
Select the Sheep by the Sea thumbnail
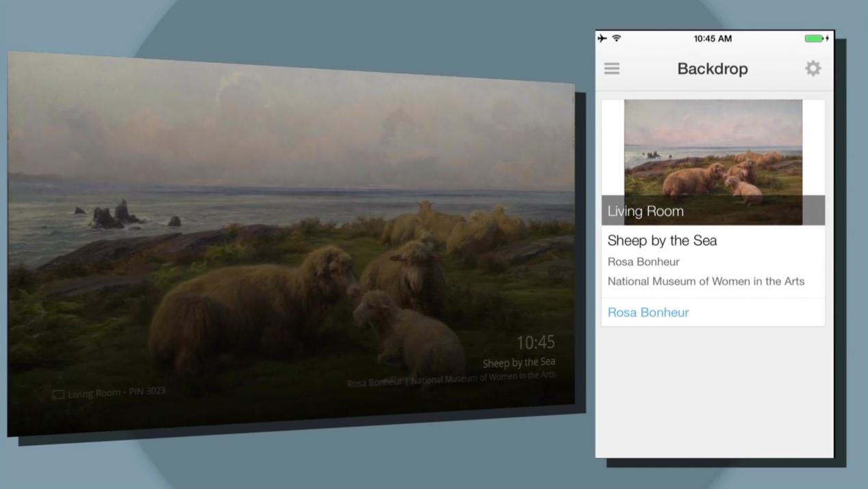(x=713, y=162)
